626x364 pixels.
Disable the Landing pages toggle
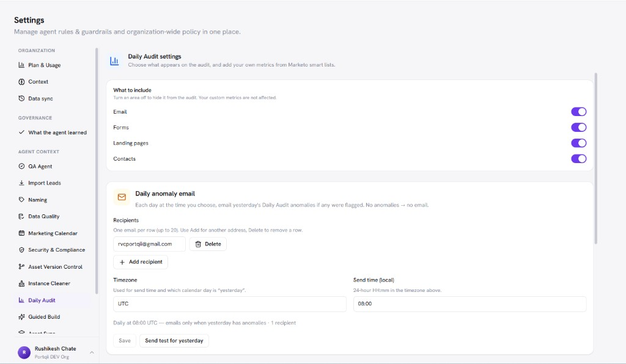578,143
